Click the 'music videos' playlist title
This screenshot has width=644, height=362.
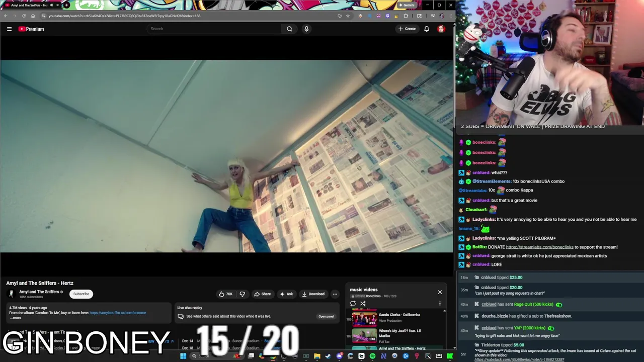pos(364,290)
